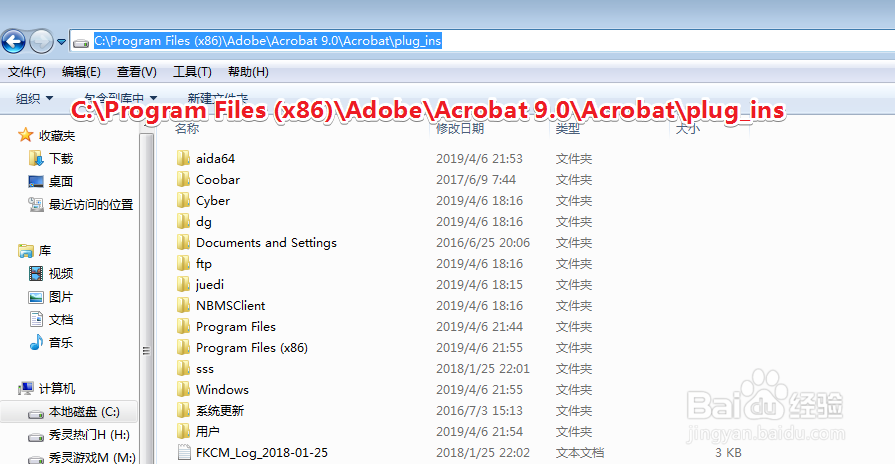Open 最近访问的位置 in sidebar

point(91,204)
